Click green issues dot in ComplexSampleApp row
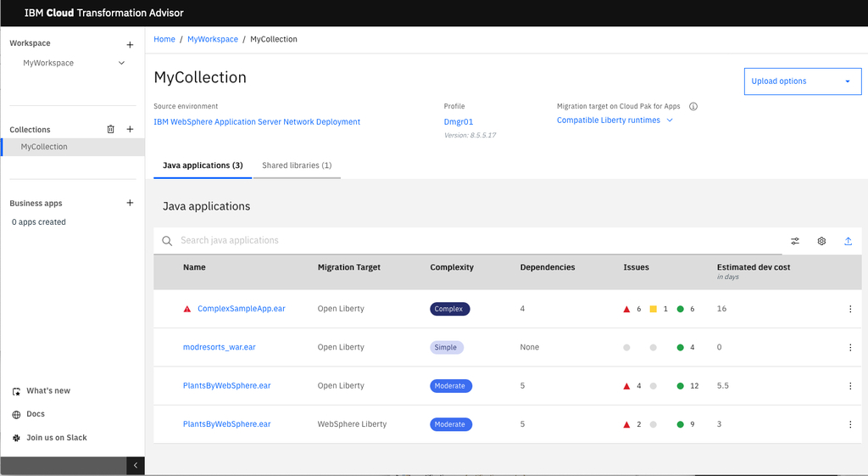The image size is (868, 476). (x=681, y=309)
